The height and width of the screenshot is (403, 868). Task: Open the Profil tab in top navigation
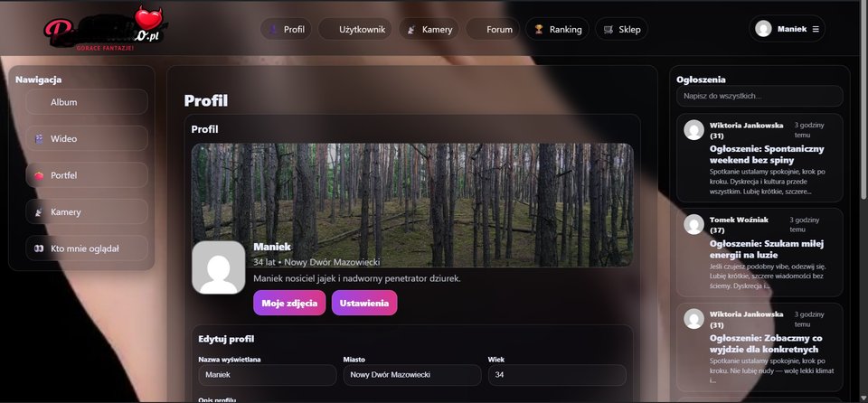pyautogui.click(x=286, y=29)
